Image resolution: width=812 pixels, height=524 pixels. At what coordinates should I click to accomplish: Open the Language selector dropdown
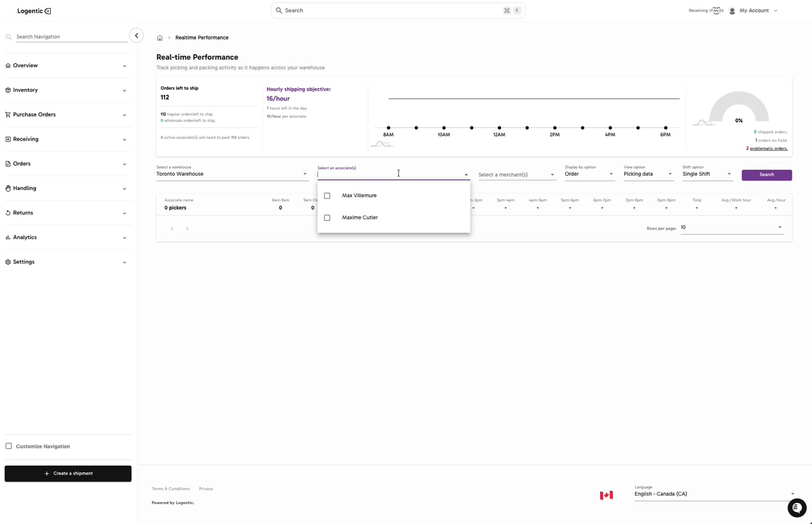pos(714,494)
